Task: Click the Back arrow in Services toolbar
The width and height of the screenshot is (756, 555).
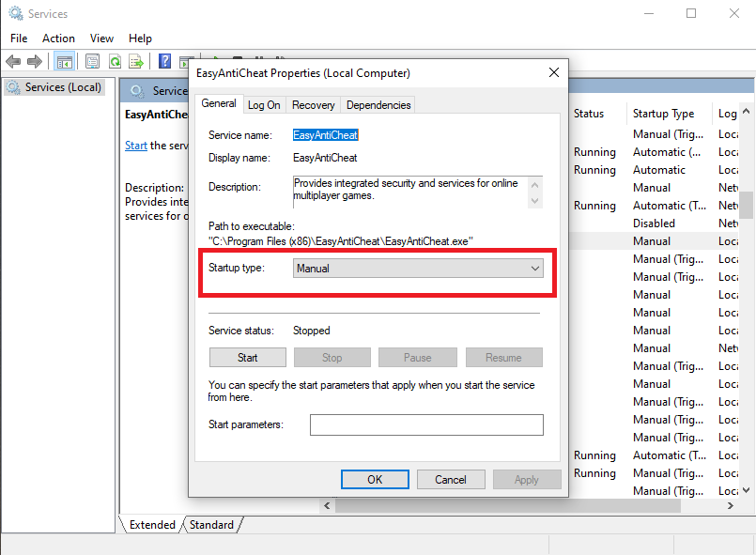Action: tap(13, 61)
